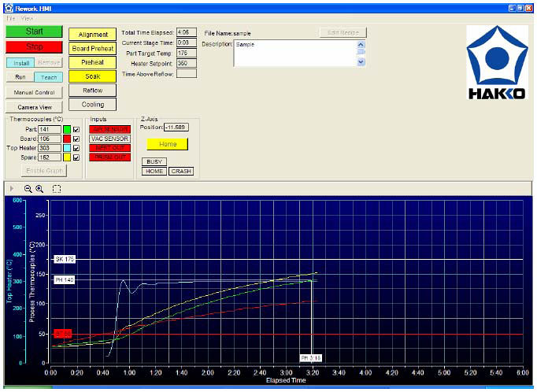Click the green Start button

tap(34, 31)
